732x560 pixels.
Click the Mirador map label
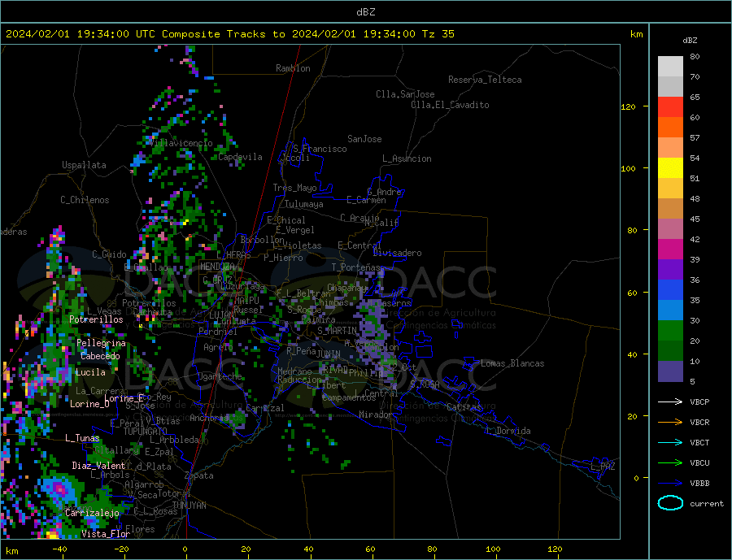click(376, 415)
